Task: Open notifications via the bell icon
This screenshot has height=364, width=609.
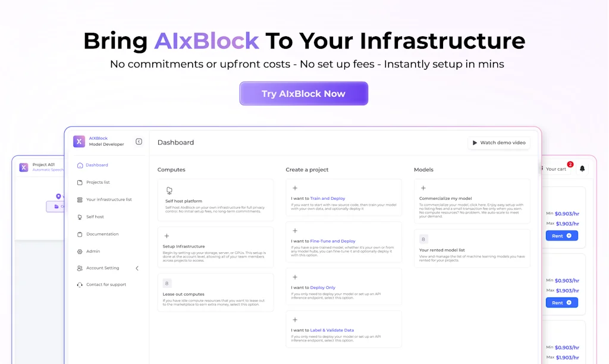Action: (x=582, y=168)
